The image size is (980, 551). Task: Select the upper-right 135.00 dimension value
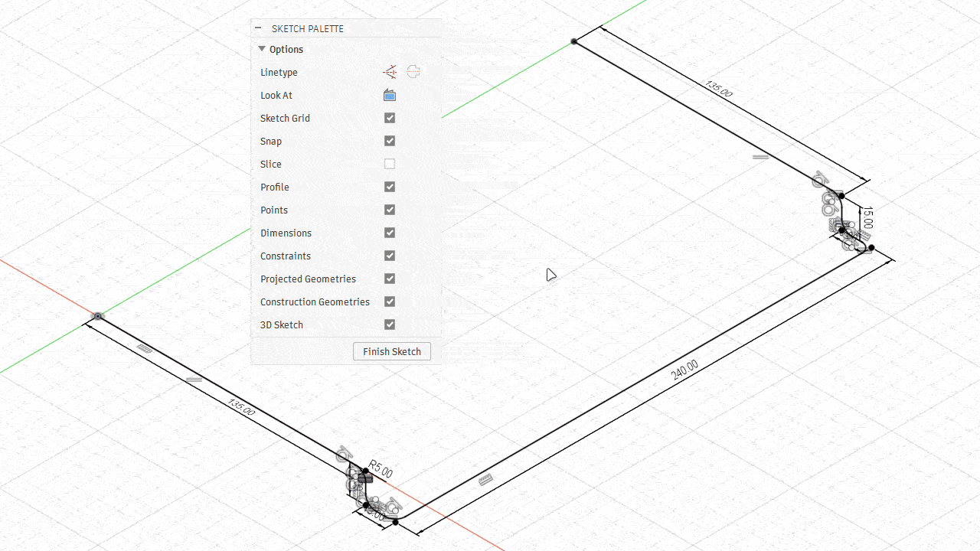coord(718,88)
